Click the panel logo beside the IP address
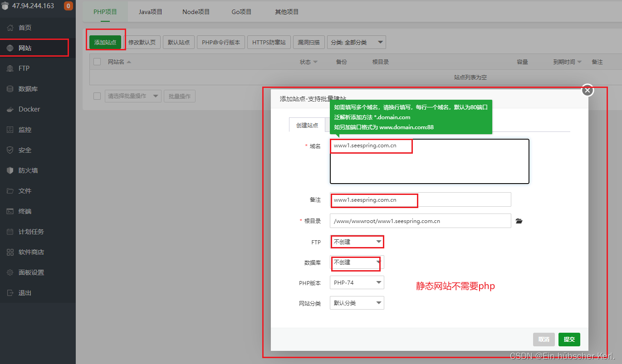Image resolution: width=622 pixels, height=364 pixels. pos(5,6)
